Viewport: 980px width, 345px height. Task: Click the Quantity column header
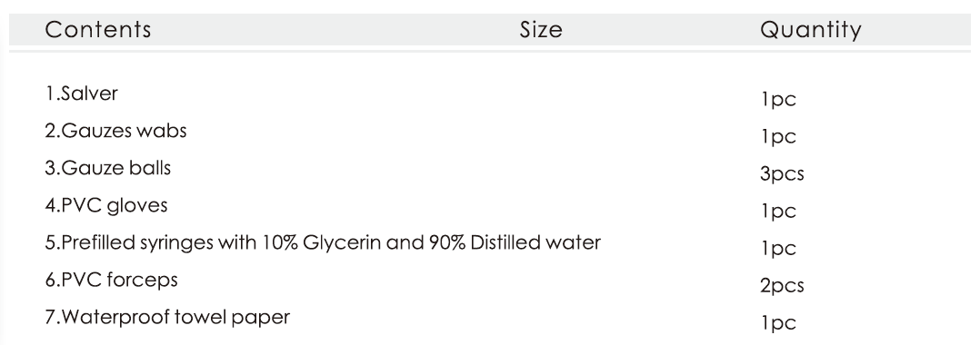[811, 30]
